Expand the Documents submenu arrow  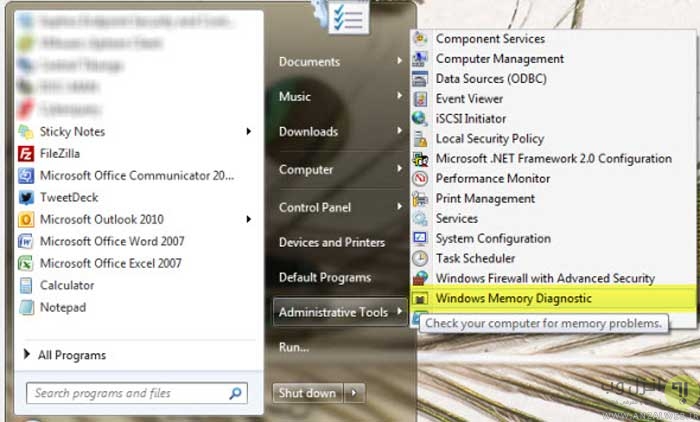tap(400, 61)
